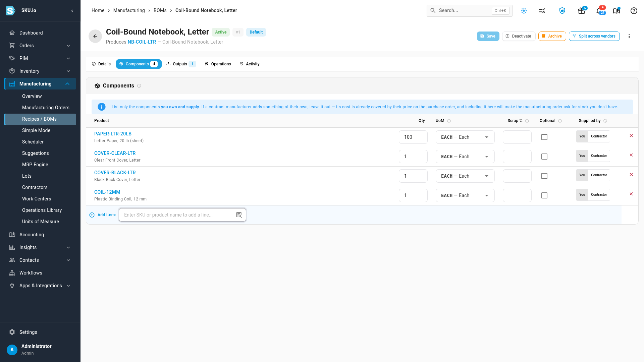The image size is (644, 362).
Task: Open UoM dropdown for COIL-12MM
Action: [x=465, y=195]
